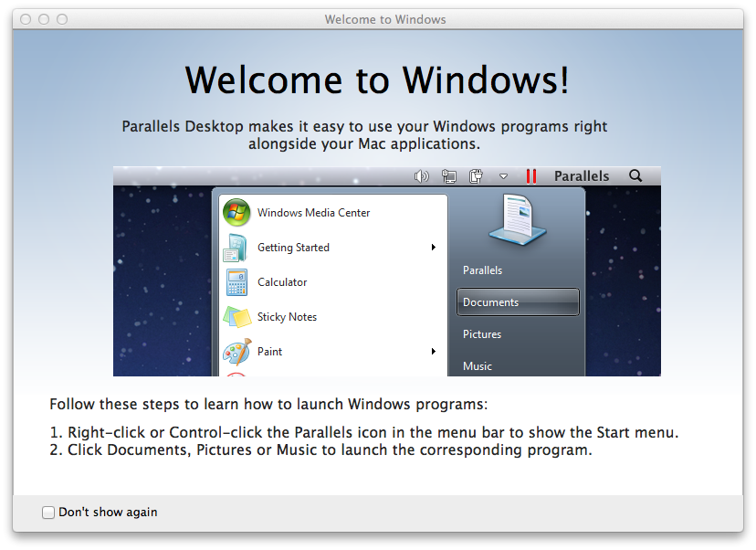Click the battery plug icon in illustration menu bar
756x550 pixels.
pos(476,176)
